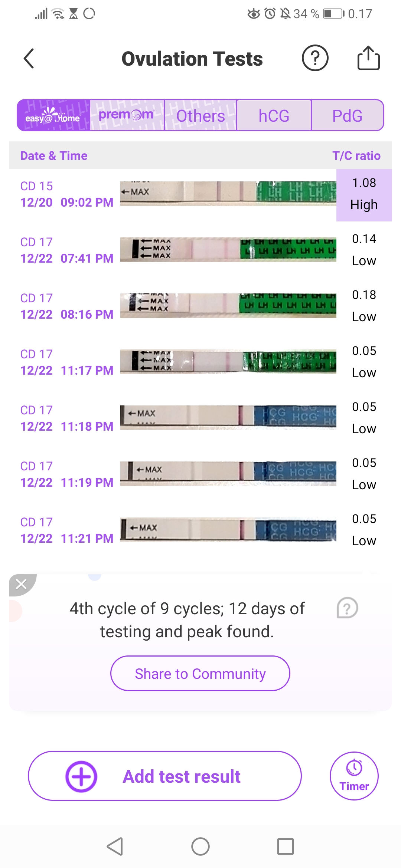Open the help question mark icon
The width and height of the screenshot is (401, 868).
coord(315,58)
